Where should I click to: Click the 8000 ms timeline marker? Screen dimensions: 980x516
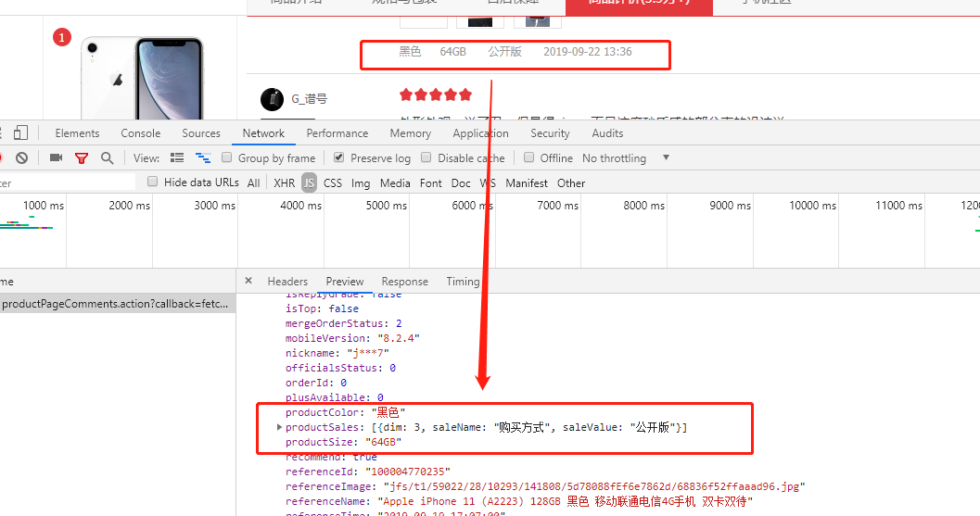click(x=643, y=206)
